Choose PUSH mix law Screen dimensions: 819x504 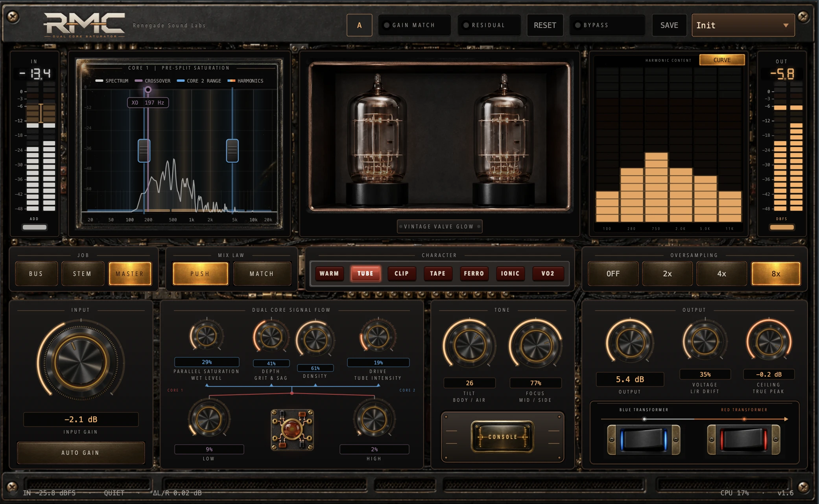[200, 274]
